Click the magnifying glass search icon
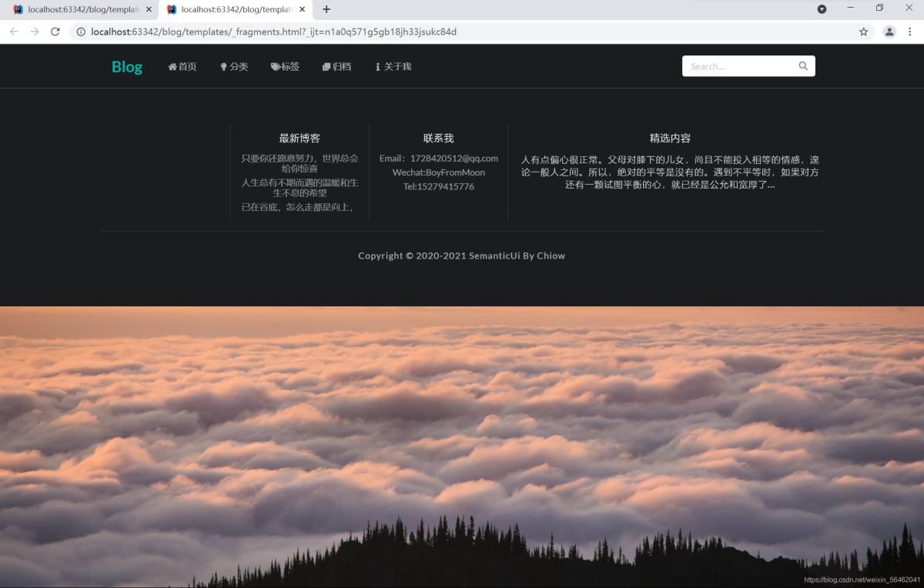 coord(803,65)
